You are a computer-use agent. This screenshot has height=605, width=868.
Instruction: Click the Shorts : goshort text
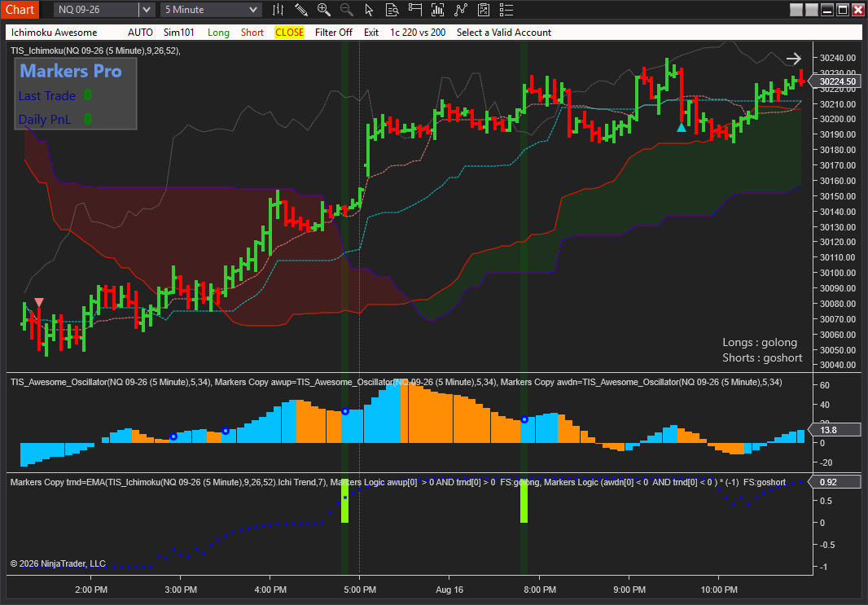pyautogui.click(x=761, y=357)
